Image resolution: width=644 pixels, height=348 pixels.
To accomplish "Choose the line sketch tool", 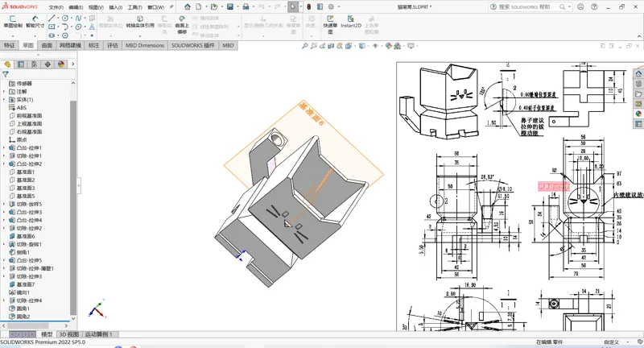I will coord(52,18).
